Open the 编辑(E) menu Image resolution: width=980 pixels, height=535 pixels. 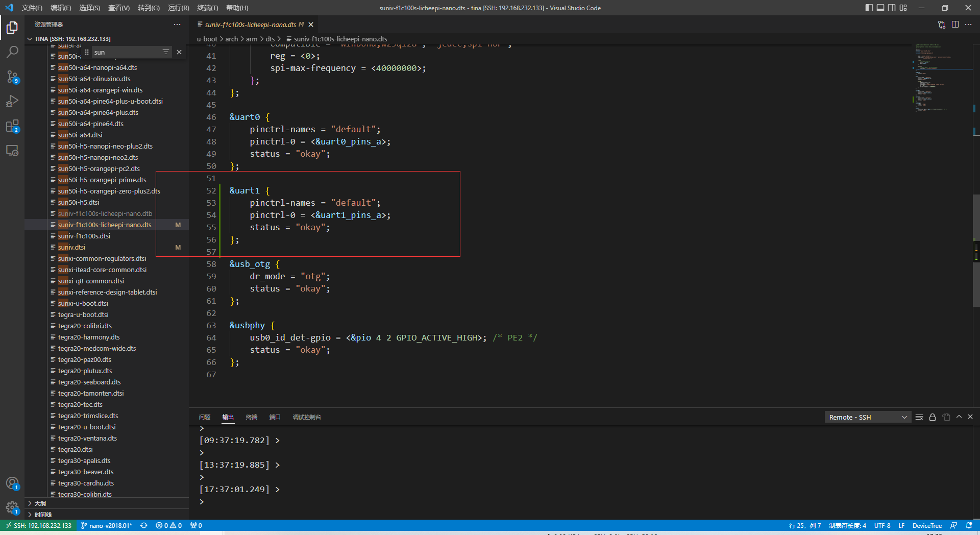(x=61, y=8)
